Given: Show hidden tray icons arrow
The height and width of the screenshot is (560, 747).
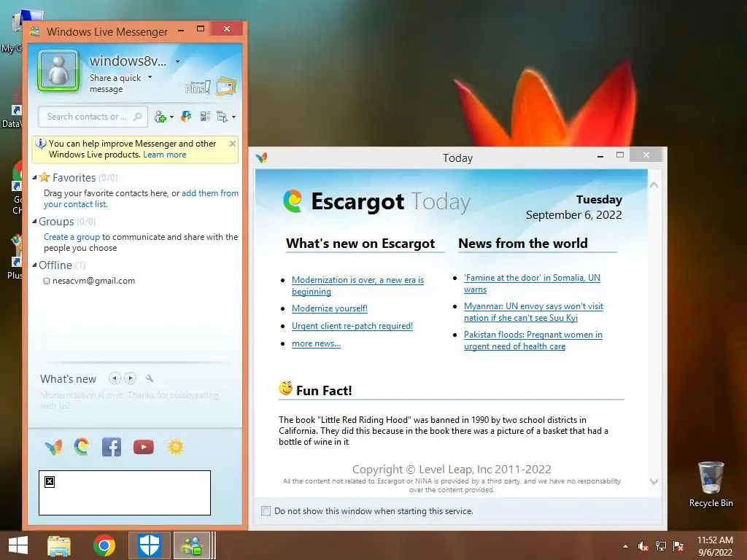Looking at the screenshot, I should (625, 546).
